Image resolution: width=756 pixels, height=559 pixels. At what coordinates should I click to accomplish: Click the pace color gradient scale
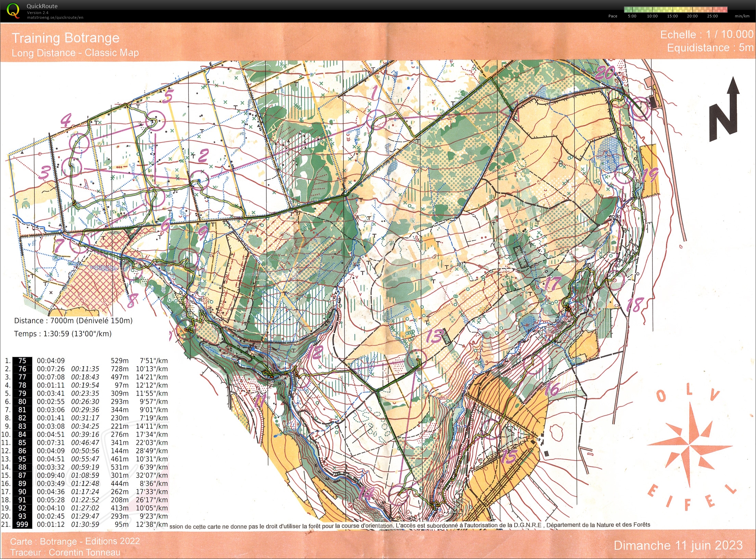coord(675,10)
